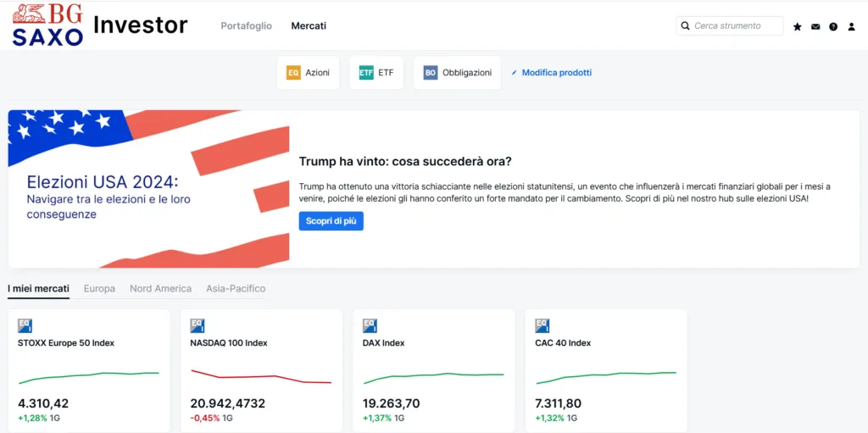The image size is (868, 433).
Task: Click headline Trump ha vinto: cosa succederà ora?
Action: 405,162
